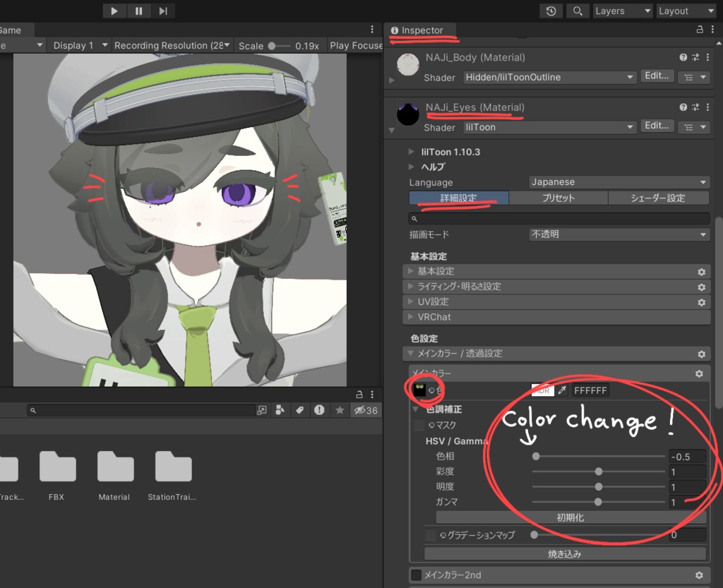Adjust the 明度 brightness slider

599,486
